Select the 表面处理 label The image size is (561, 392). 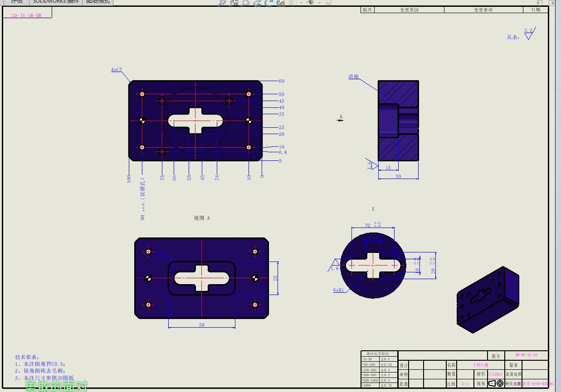point(513,374)
